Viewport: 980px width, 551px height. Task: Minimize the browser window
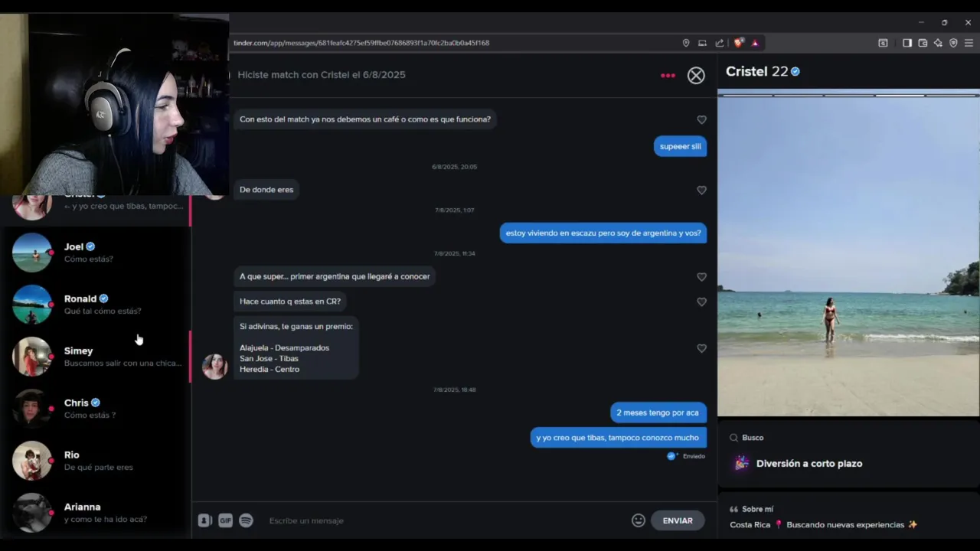tap(921, 23)
